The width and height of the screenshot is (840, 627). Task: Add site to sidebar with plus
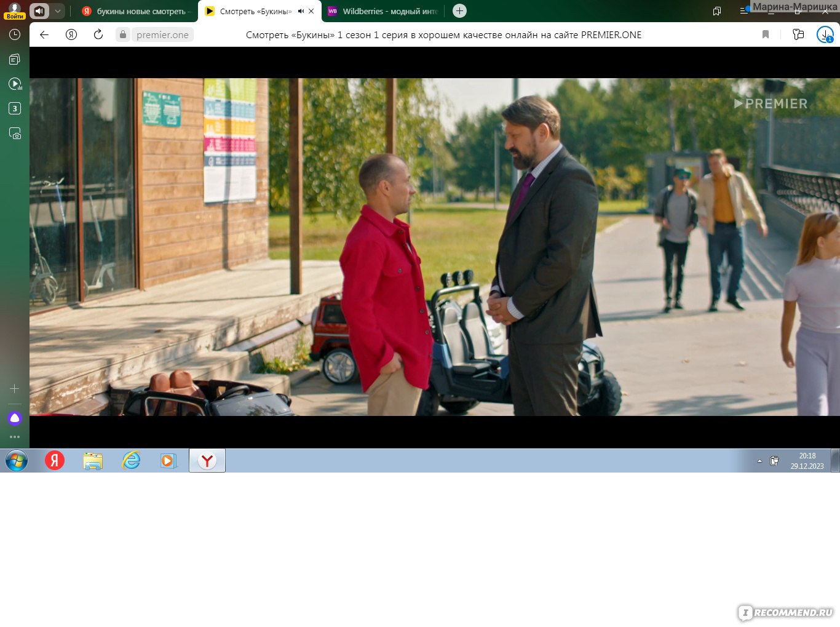[15, 388]
